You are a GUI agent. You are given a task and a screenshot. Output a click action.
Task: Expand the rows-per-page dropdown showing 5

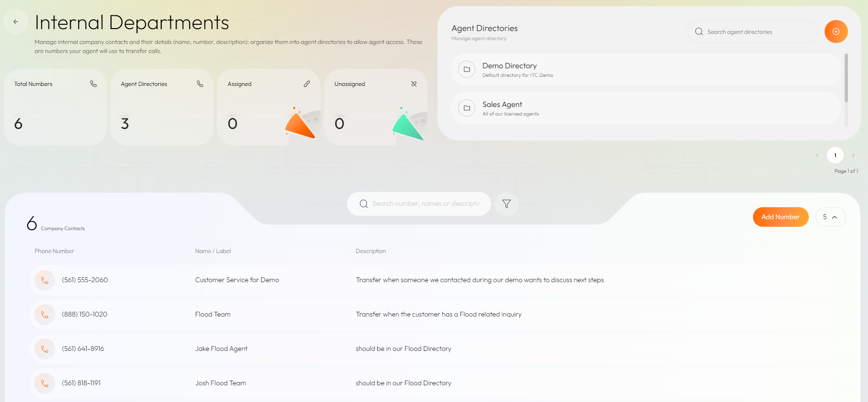[830, 217]
